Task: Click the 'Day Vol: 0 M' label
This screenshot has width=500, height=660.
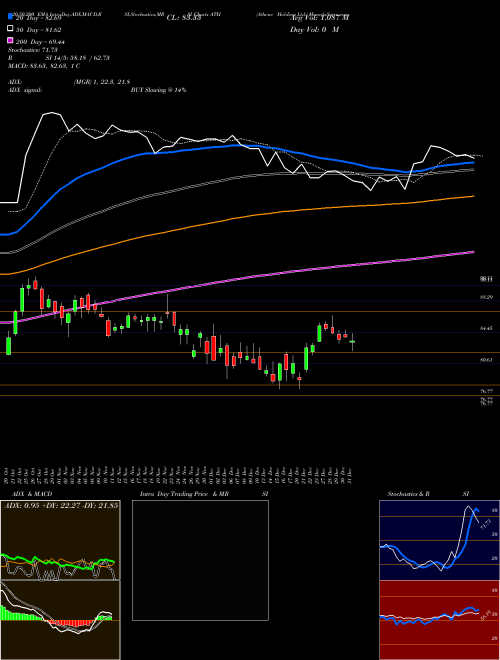Action: tap(314, 30)
